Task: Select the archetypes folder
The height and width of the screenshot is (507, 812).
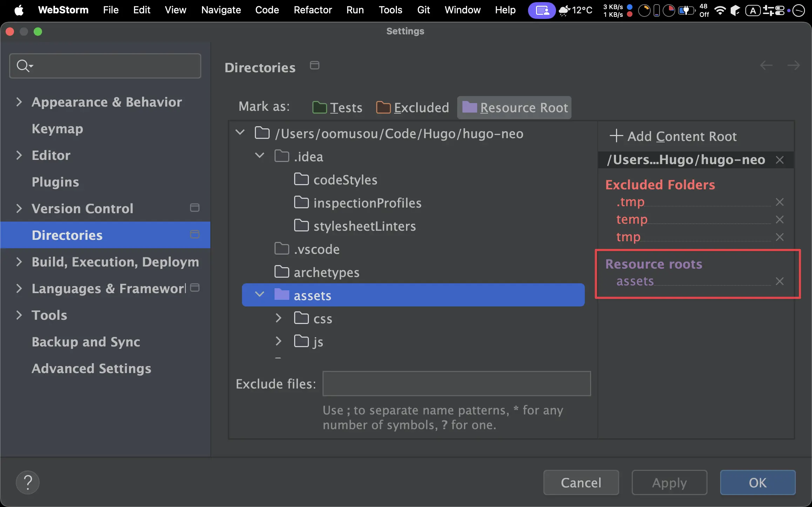Action: (326, 272)
